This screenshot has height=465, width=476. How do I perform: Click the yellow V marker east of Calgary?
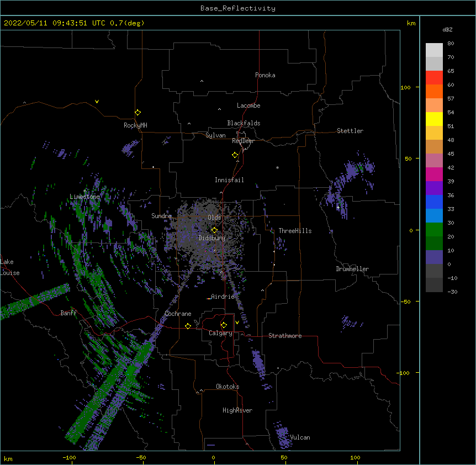[237, 323]
